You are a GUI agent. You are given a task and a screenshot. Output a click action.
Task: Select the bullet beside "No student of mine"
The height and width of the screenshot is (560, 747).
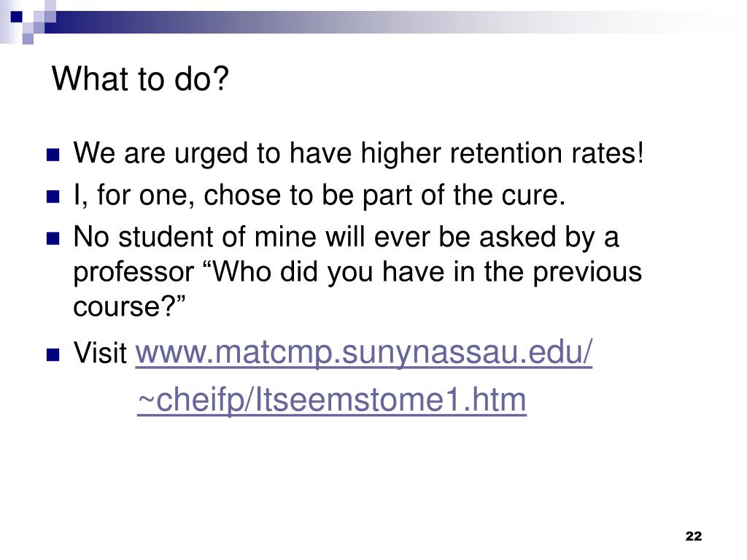tap(53, 238)
